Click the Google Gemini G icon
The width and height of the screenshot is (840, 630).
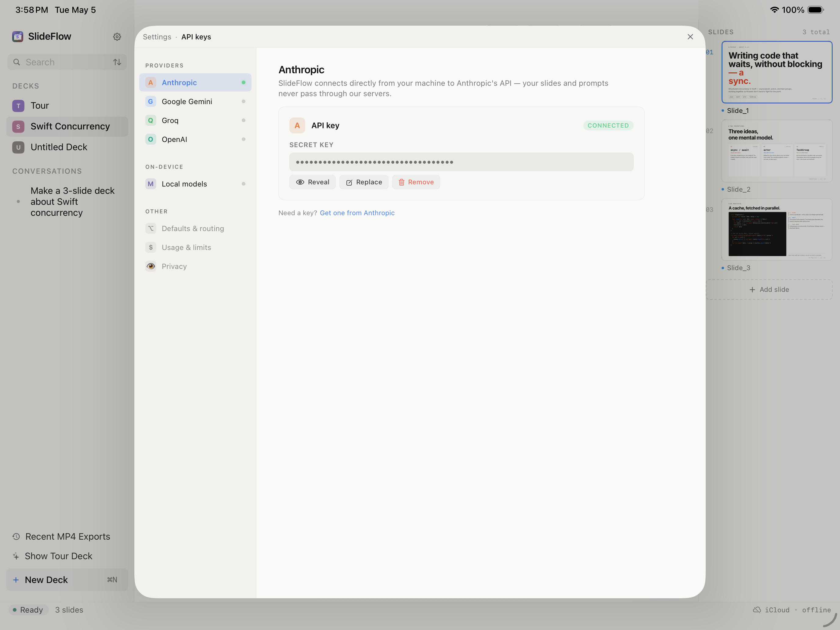[x=151, y=101]
